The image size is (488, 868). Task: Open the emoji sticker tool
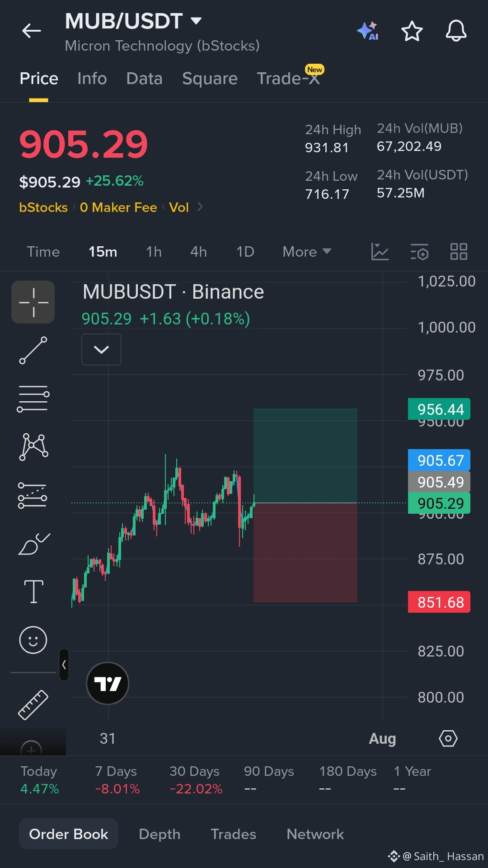point(33,640)
